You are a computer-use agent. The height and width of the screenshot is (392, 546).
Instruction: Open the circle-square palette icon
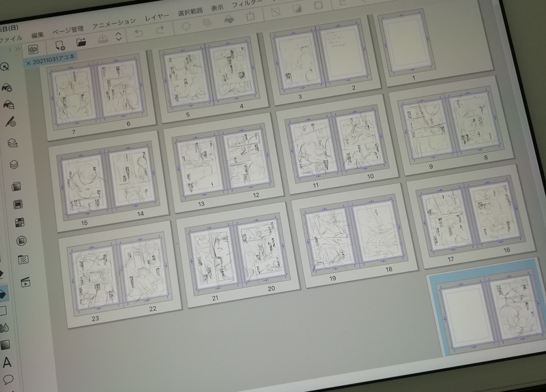tap(21, 241)
